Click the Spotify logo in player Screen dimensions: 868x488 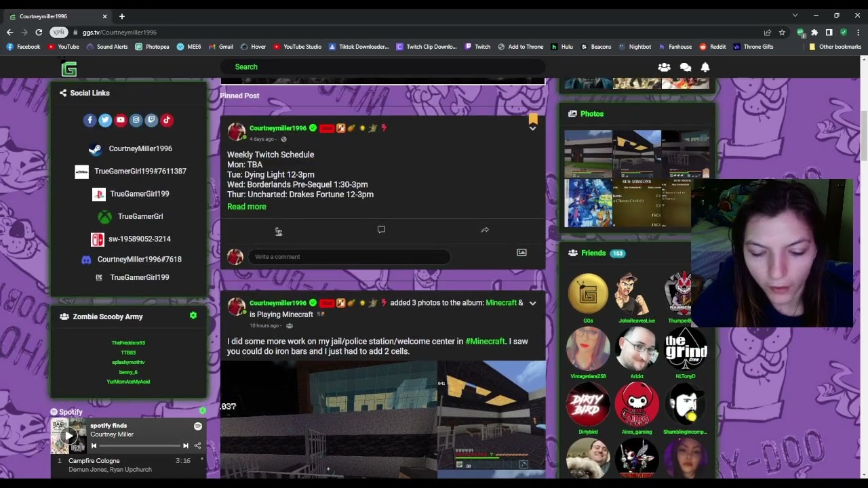click(198, 426)
